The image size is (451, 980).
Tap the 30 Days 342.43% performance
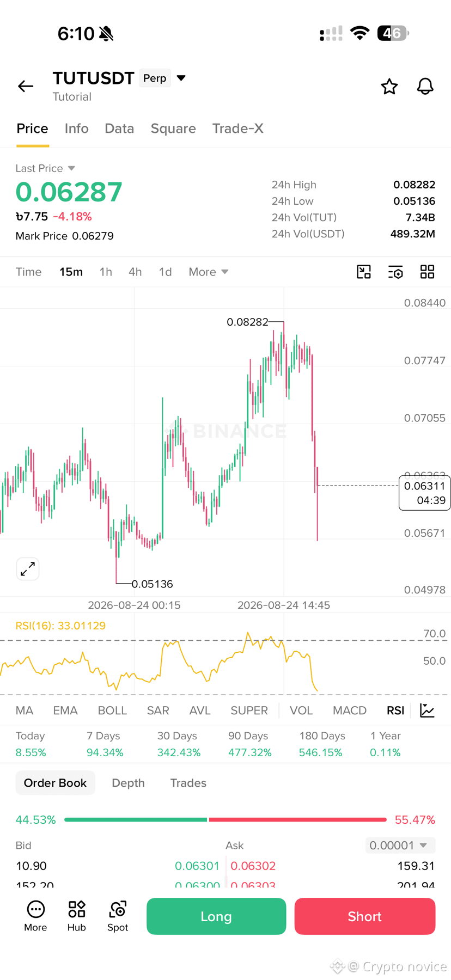179,744
